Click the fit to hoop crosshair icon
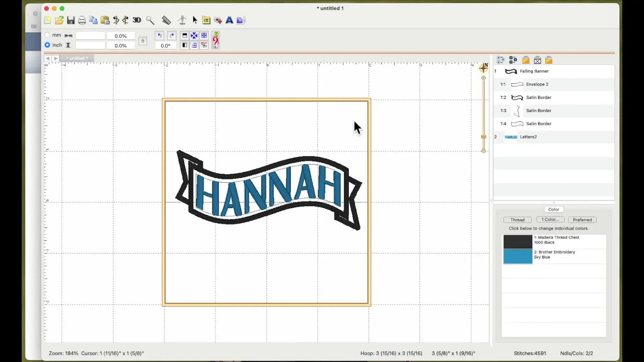The width and height of the screenshot is (644, 362). coord(204,35)
